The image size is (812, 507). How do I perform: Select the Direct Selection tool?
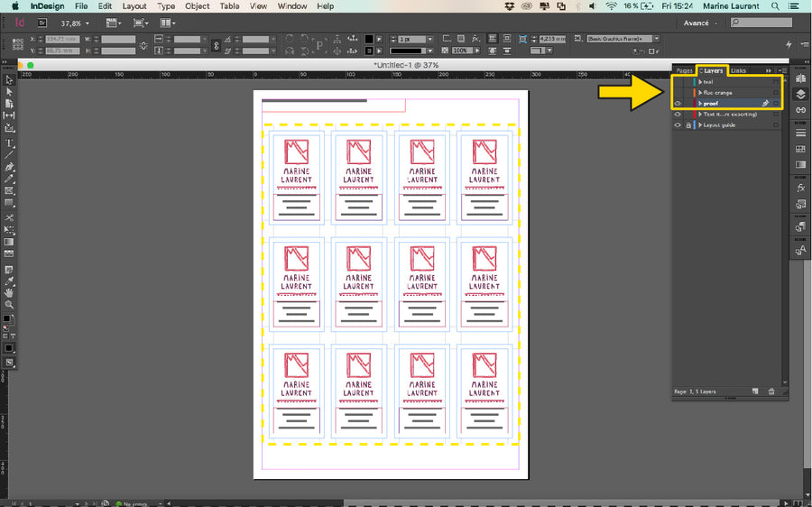point(9,92)
